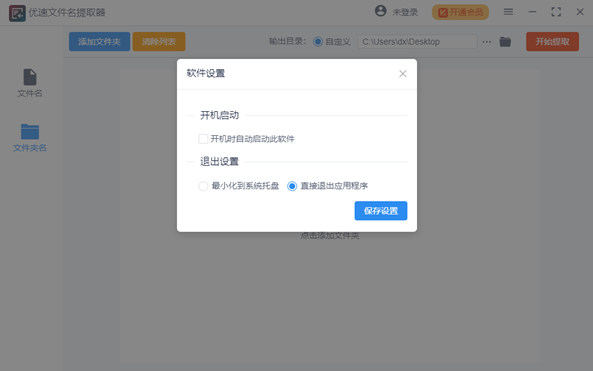Select 直接退出应用程序 radio option

(x=292, y=186)
